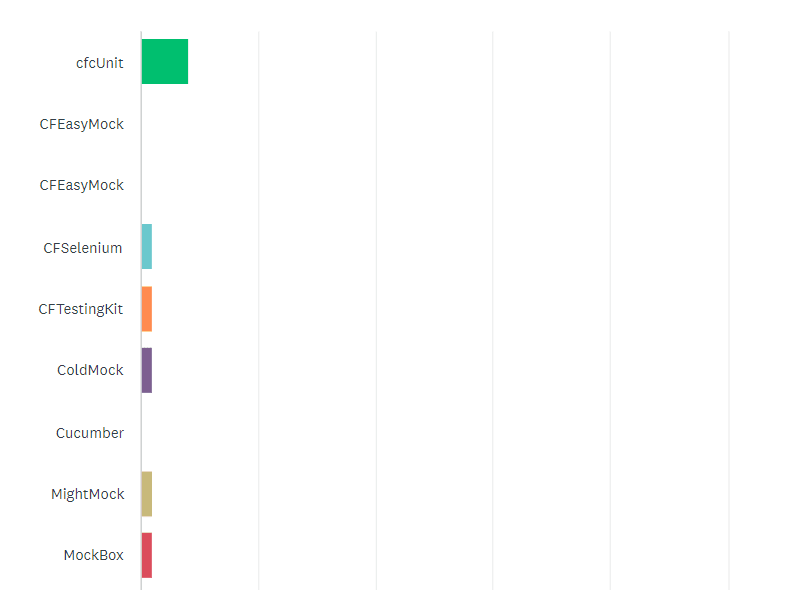Click the CFEasyMock label directly above CFSelenium
The height and width of the screenshot is (590, 792).
tap(82, 185)
